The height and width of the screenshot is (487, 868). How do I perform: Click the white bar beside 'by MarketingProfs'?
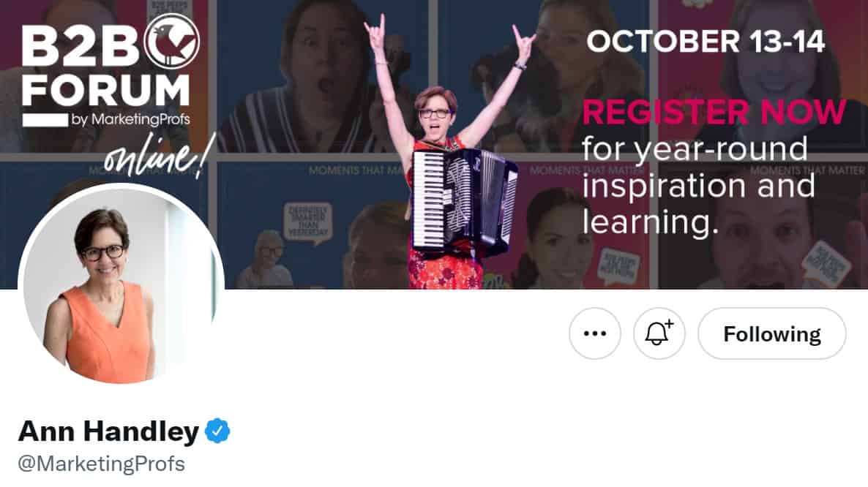45,120
